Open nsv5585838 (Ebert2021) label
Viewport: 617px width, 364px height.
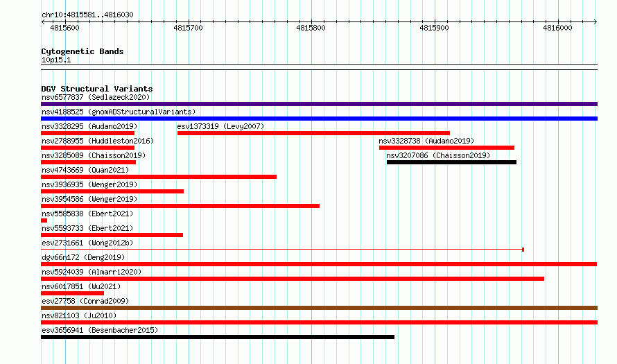[87, 214]
